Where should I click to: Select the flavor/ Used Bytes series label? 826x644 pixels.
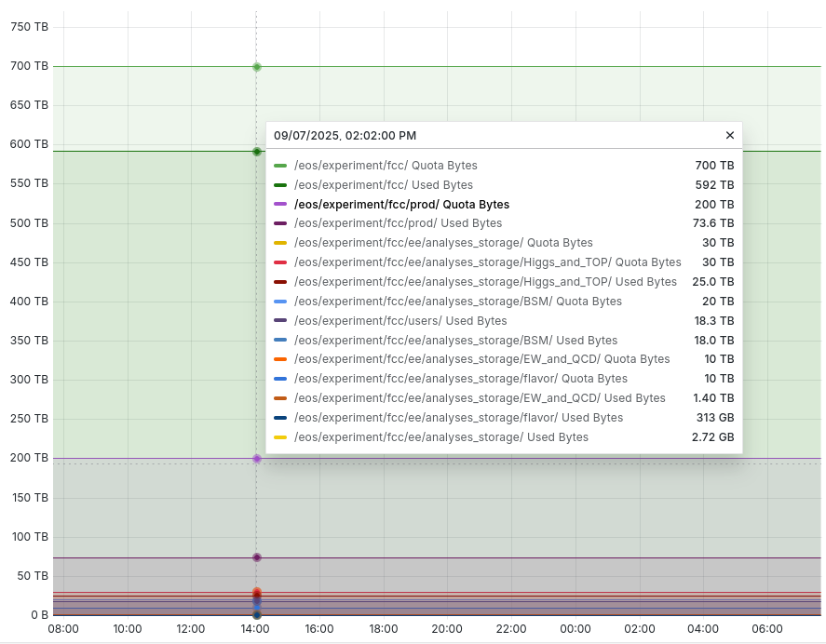click(458, 418)
